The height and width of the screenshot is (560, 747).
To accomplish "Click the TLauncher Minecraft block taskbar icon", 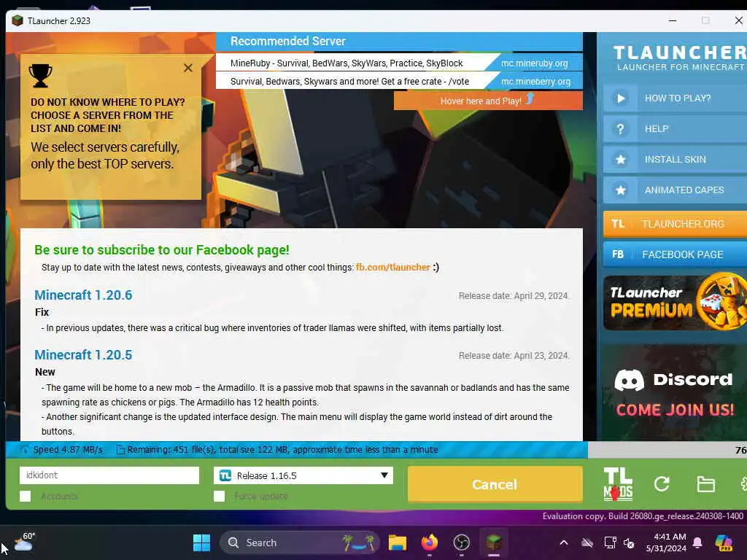I will (x=494, y=542).
